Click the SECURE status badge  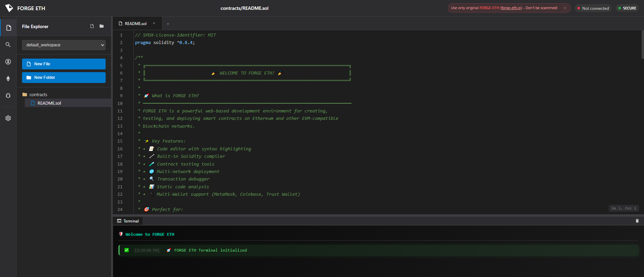click(x=627, y=8)
